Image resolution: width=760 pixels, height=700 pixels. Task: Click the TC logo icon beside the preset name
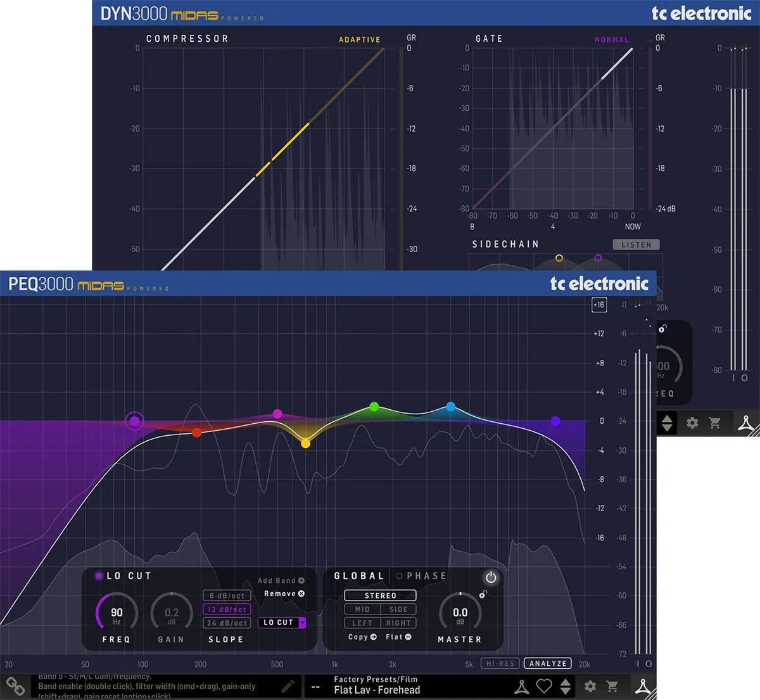pos(521,687)
